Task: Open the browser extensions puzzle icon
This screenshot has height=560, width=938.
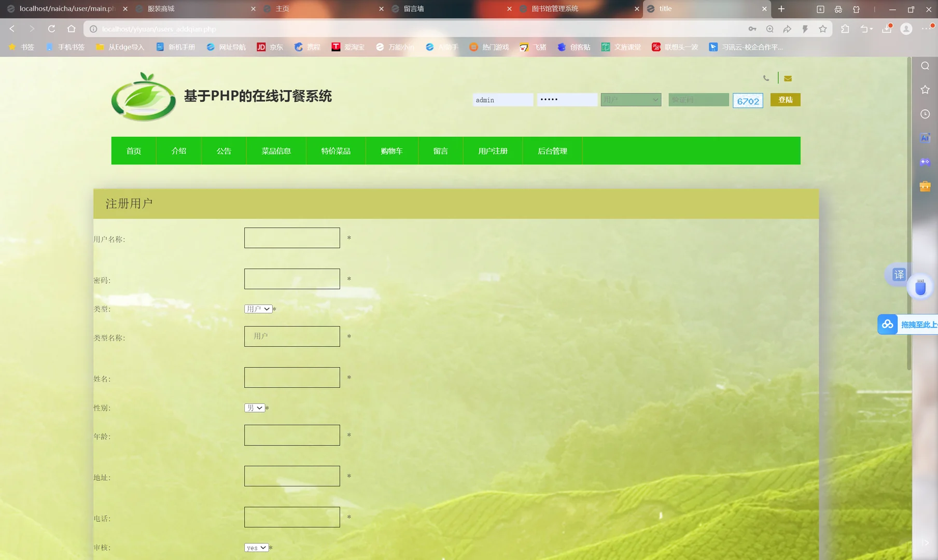Action: click(x=845, y=29)
